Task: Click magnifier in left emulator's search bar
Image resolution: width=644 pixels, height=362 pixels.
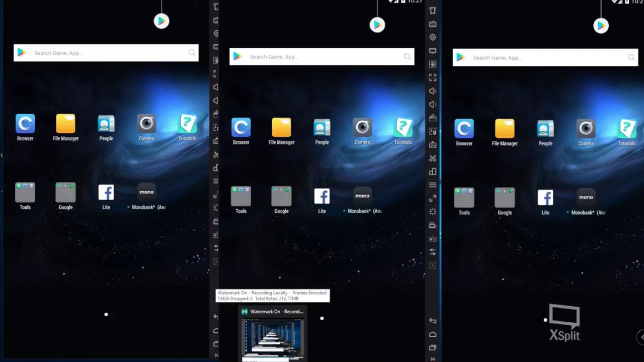Action: coord(192,53)
